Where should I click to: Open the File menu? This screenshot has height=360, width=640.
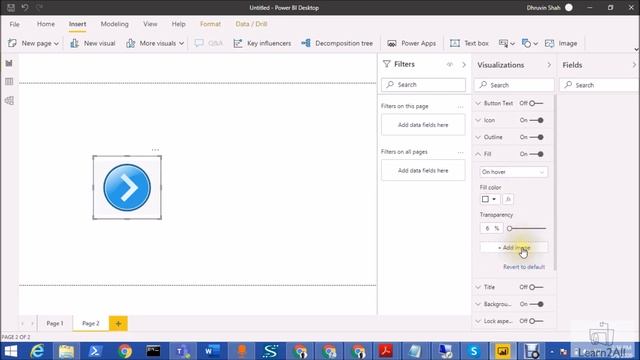point(15,24)
